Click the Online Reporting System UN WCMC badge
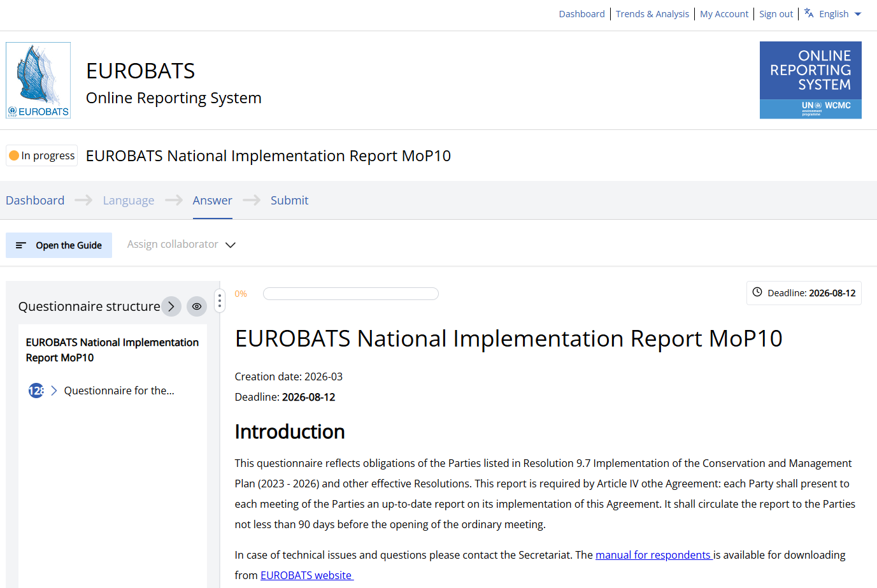This screenshot has height=588, width=877. click(x=810, y=80)
